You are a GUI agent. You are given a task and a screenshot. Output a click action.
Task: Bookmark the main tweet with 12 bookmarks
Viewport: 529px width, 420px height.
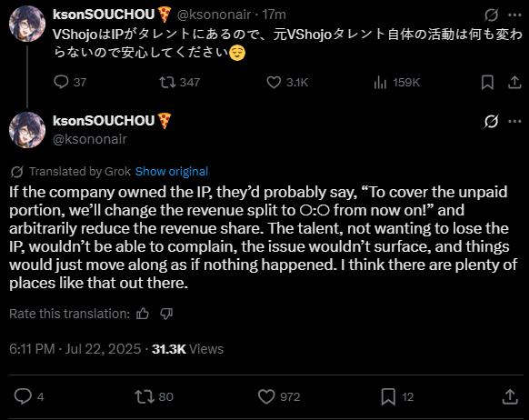(x=397, y=396)
